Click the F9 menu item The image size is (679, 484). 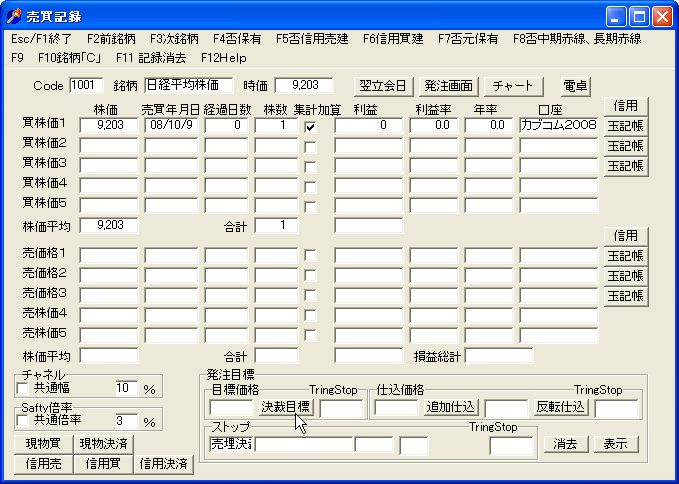point(17,58)
